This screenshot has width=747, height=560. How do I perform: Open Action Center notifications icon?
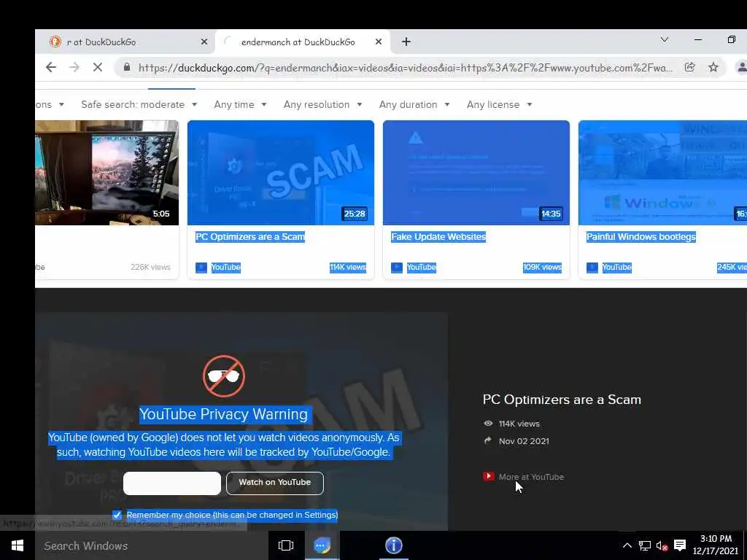[x=680, y=545]
